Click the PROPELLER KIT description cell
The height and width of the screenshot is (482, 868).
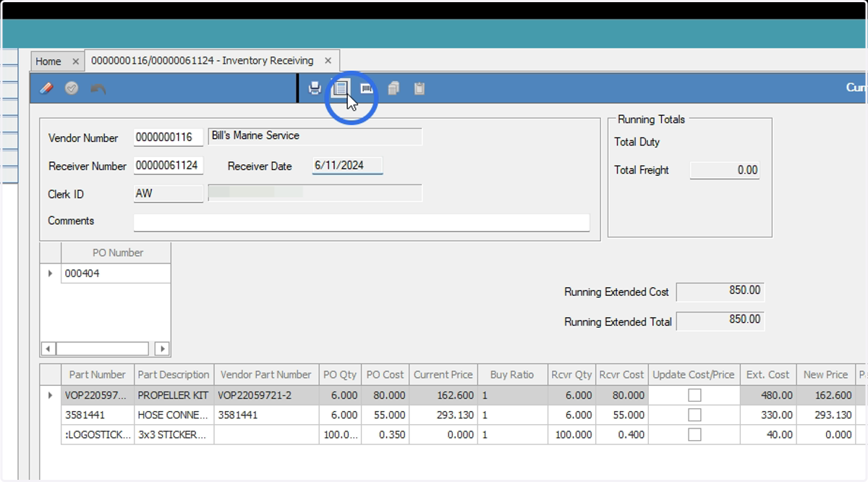(174, 395)
